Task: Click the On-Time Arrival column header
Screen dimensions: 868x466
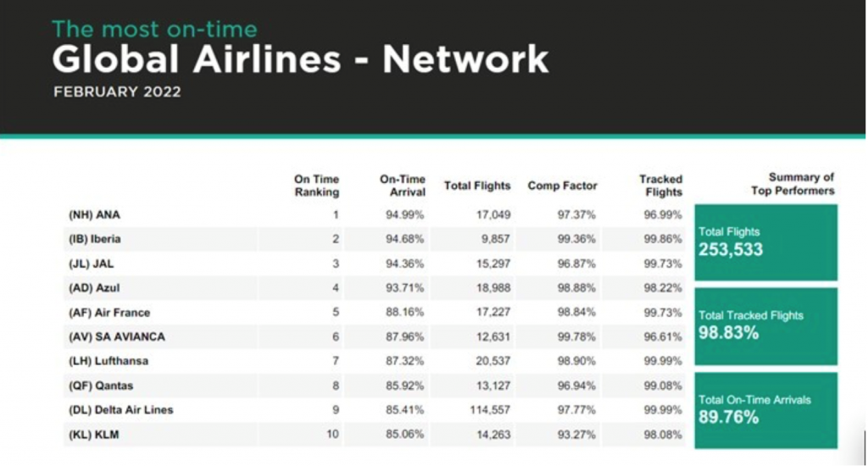Action: pyautogui.click(x=402, y=186)
